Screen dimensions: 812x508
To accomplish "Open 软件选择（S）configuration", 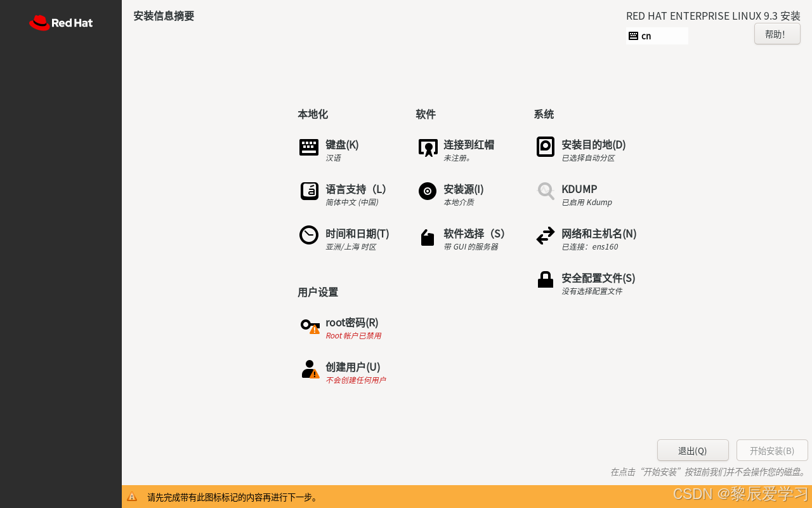I will point(474,234).
